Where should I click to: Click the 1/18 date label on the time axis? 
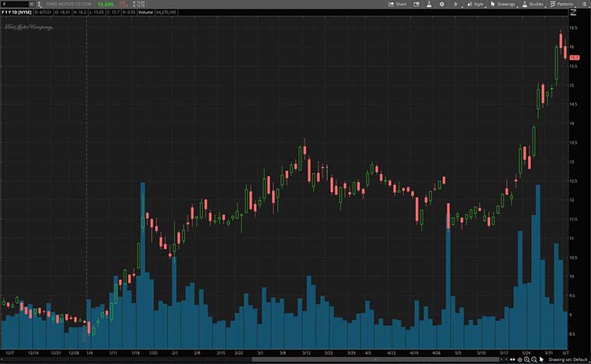click(135, 352)
